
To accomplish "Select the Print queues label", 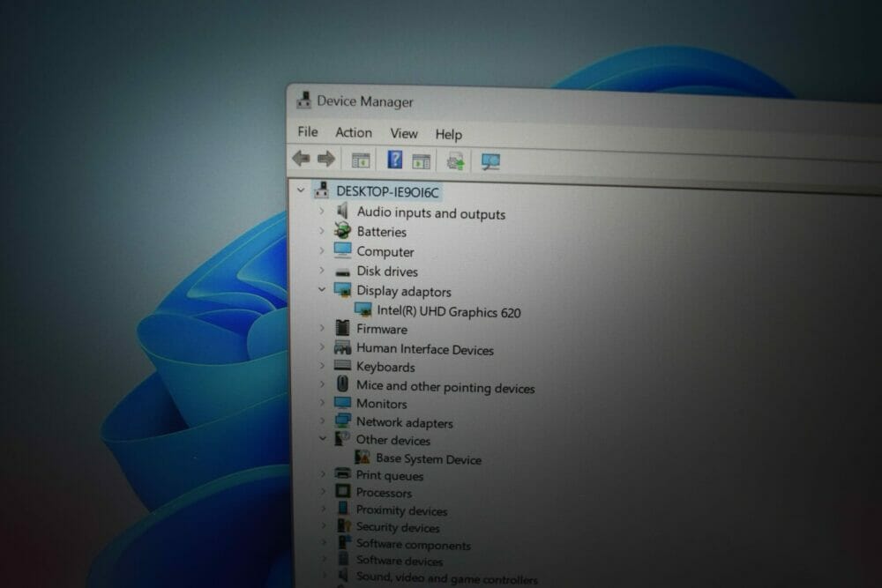I will (x=390, y=475).
